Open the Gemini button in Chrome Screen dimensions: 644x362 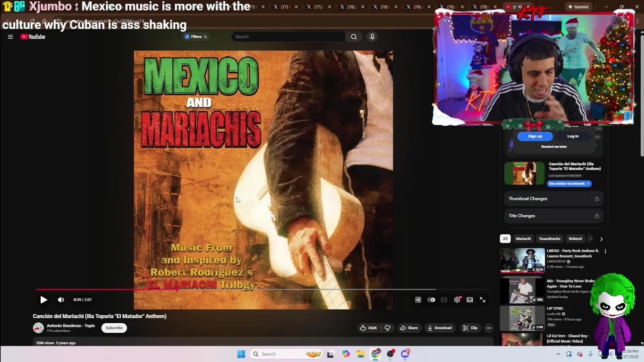coord(578,7)
